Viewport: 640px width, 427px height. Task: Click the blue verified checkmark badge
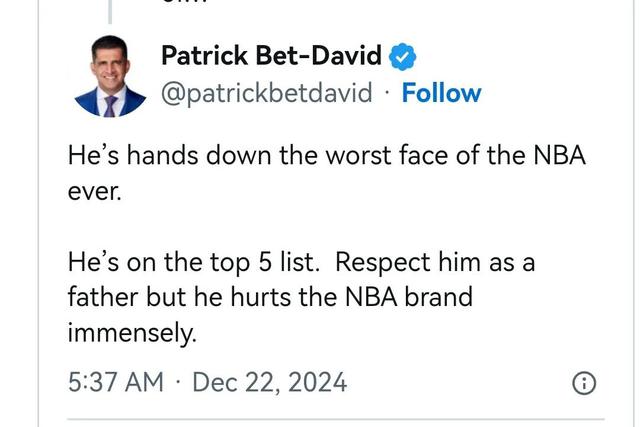(403, 57)
